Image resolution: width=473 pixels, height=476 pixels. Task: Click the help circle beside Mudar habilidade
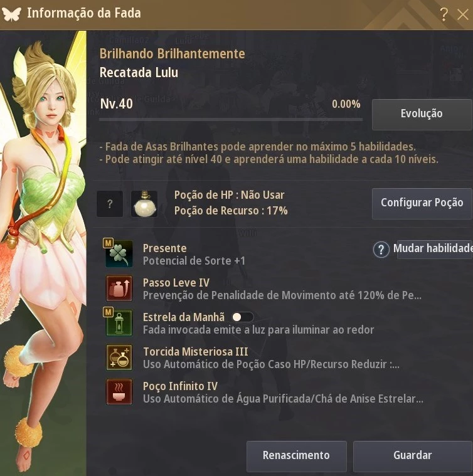pyautogui.click(x=381, y=250)
